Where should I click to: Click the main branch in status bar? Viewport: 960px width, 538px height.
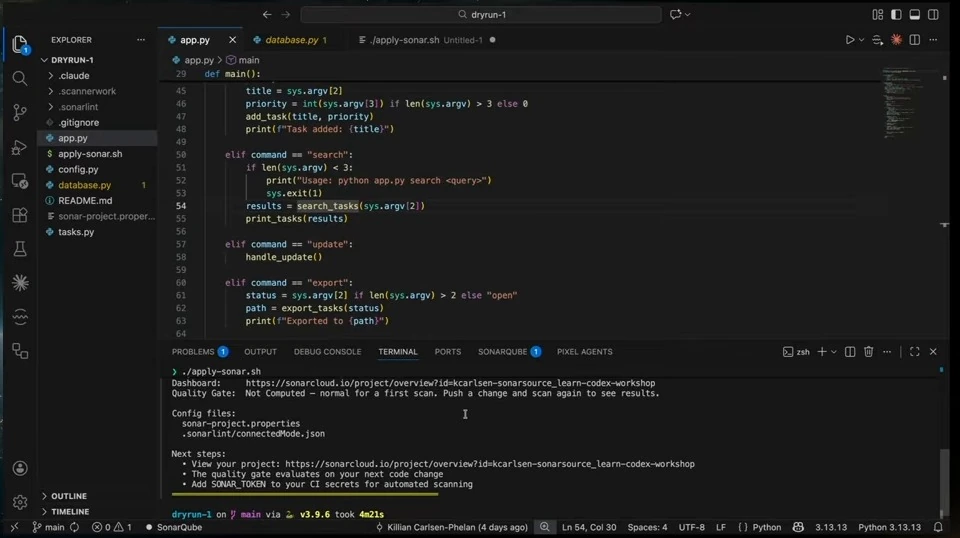coord(48,527)
